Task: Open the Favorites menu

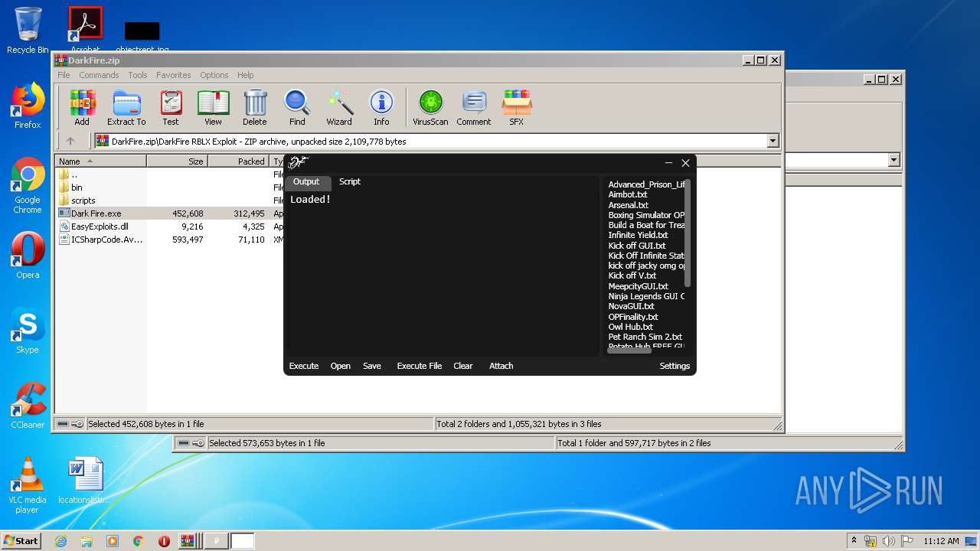Action: 174,75
